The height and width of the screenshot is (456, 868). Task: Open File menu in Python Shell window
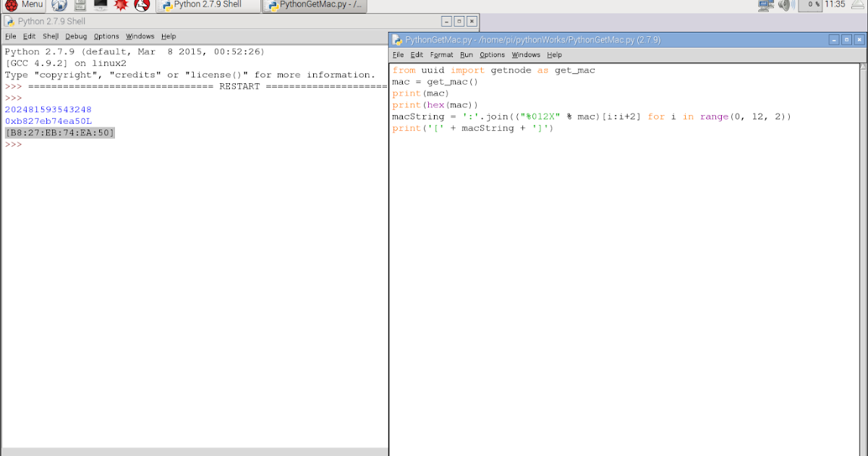point(11,36)
